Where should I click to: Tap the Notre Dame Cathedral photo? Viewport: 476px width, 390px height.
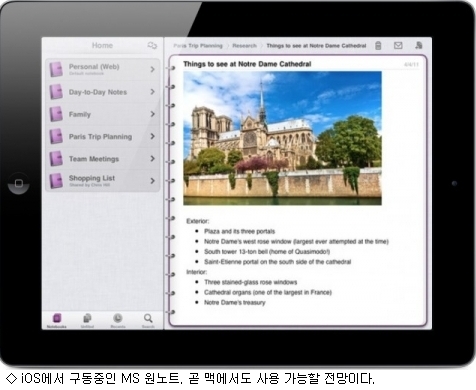point(282,138)
